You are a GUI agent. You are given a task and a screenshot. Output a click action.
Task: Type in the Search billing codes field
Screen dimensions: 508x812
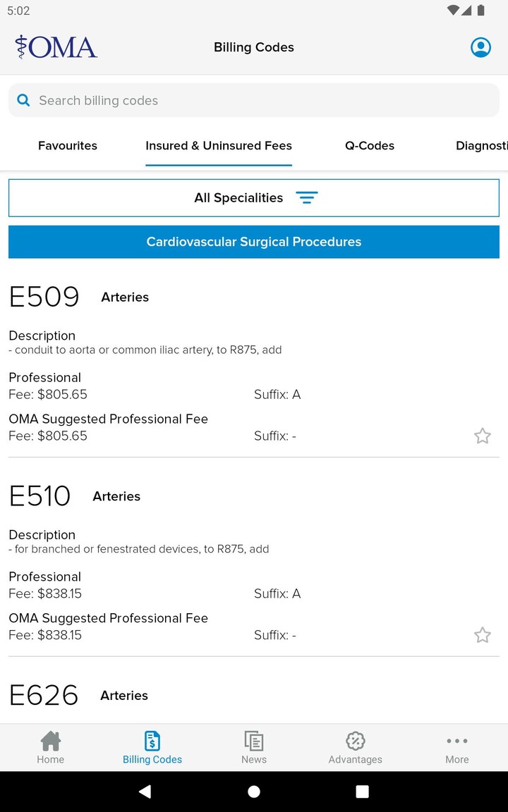(x=261, y=101)
